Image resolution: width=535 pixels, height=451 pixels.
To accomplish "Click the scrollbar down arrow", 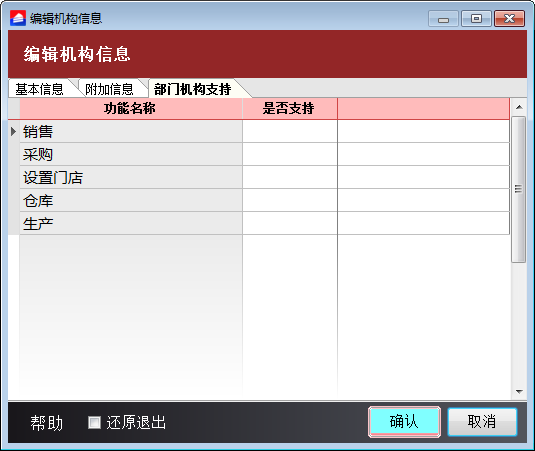I will [519, 392].
